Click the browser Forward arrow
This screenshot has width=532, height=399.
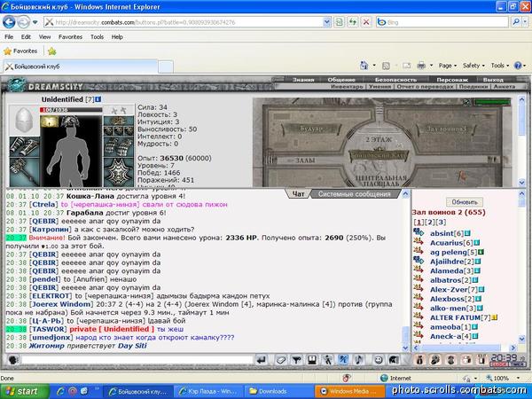tap(23, 22)
